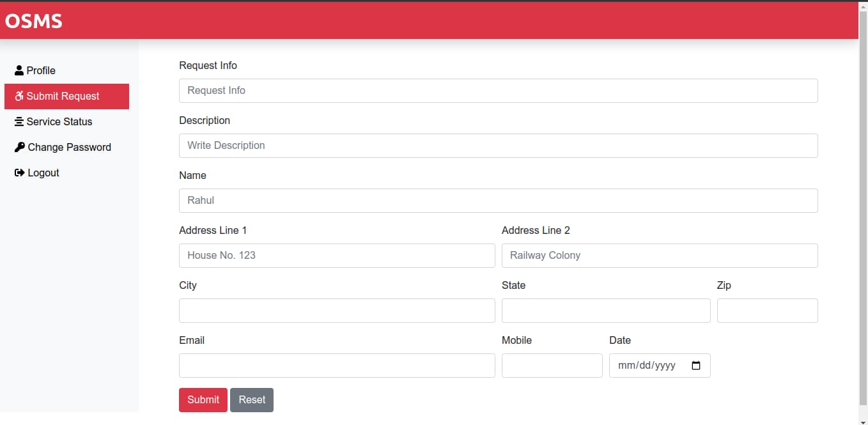This screenshot has width=868, height=425.
Task: Click the Mobile input field
Action: point(552,365)
